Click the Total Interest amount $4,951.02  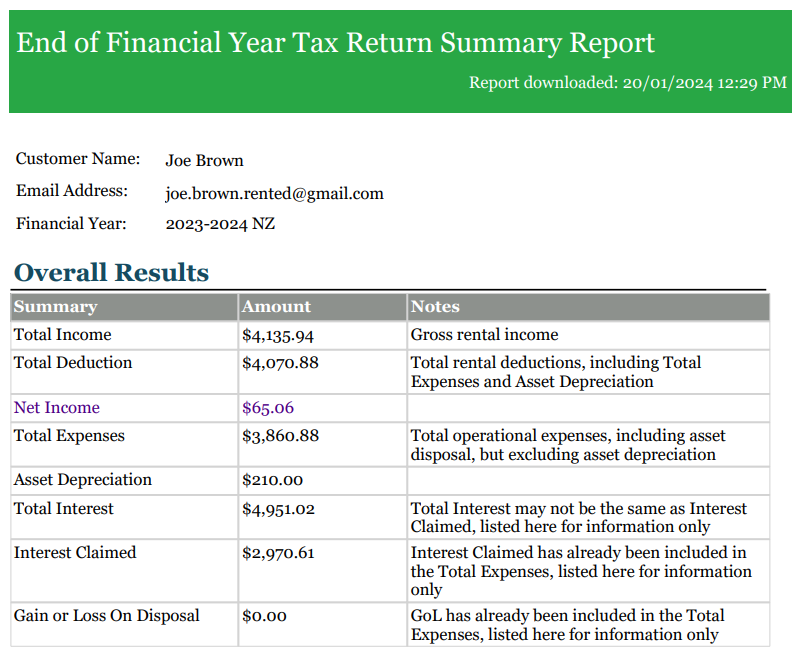click(x=278, y=509)
